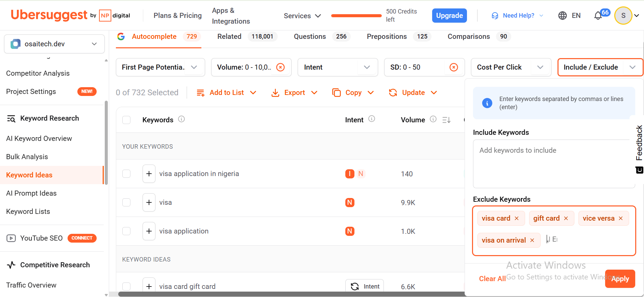Open the Services menu
This screenshot has height=297, width=644.
point(302,16)
